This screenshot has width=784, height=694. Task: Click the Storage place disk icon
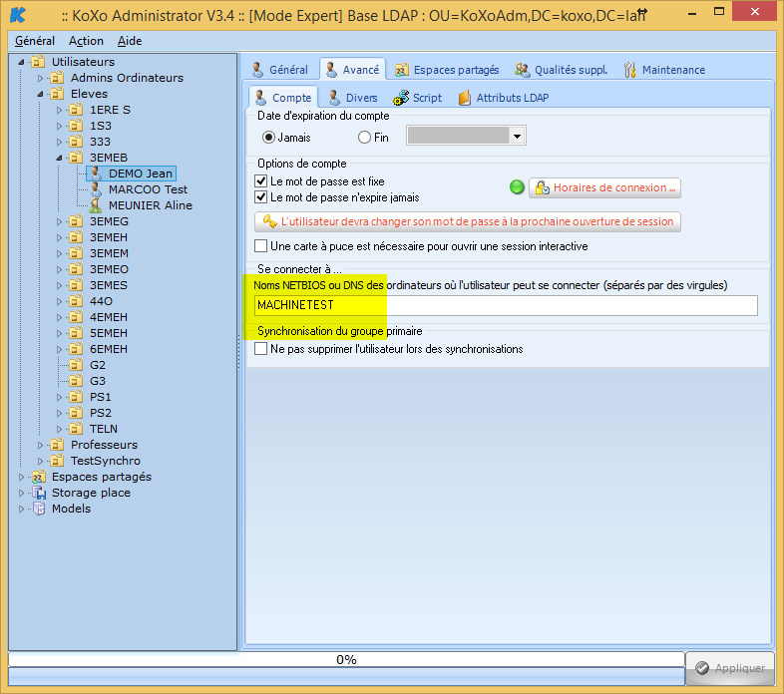click(x=39, y=493)
